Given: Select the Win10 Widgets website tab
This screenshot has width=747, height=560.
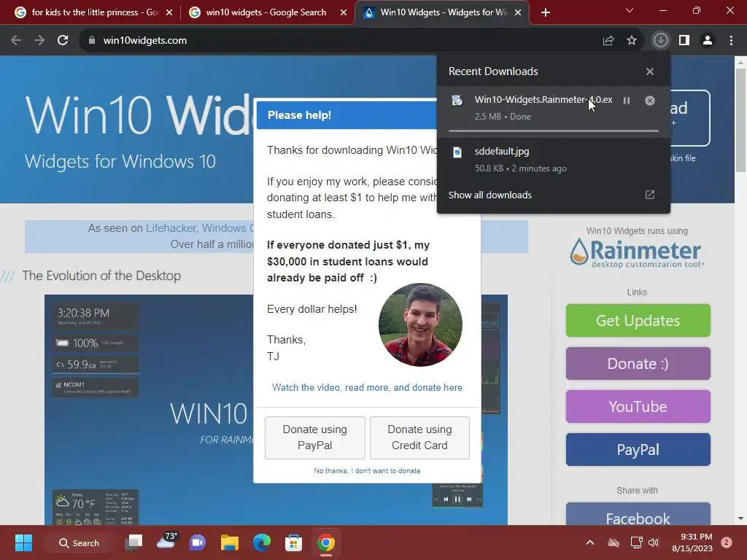Looking at the screenshot, I should tap(441, 12).
